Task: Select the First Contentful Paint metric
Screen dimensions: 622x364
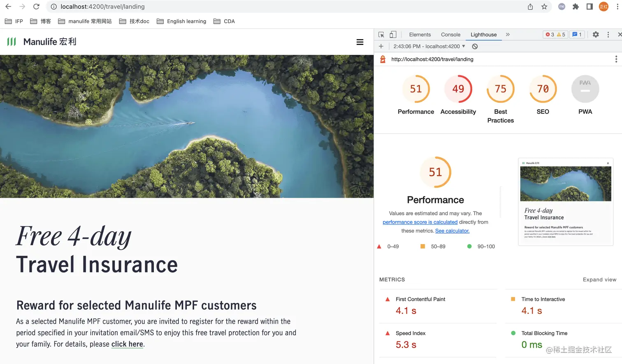Action: [x=438, y=306]
